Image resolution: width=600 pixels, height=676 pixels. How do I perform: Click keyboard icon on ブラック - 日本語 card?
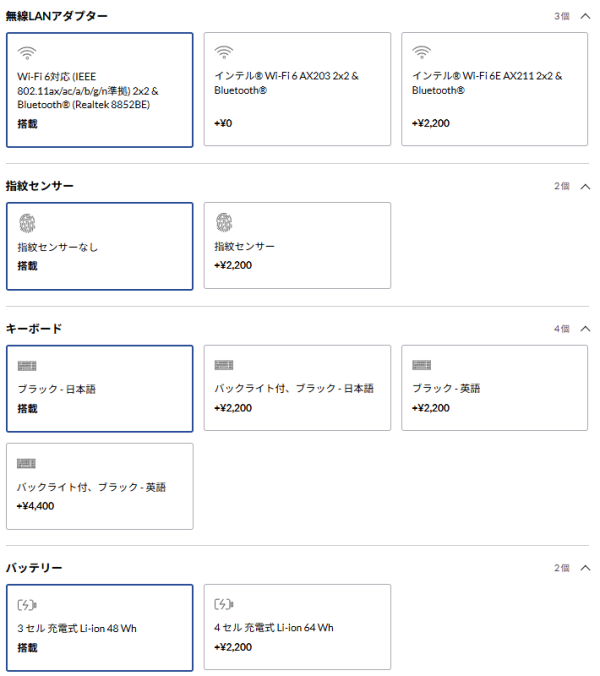(x=27, y=366)
